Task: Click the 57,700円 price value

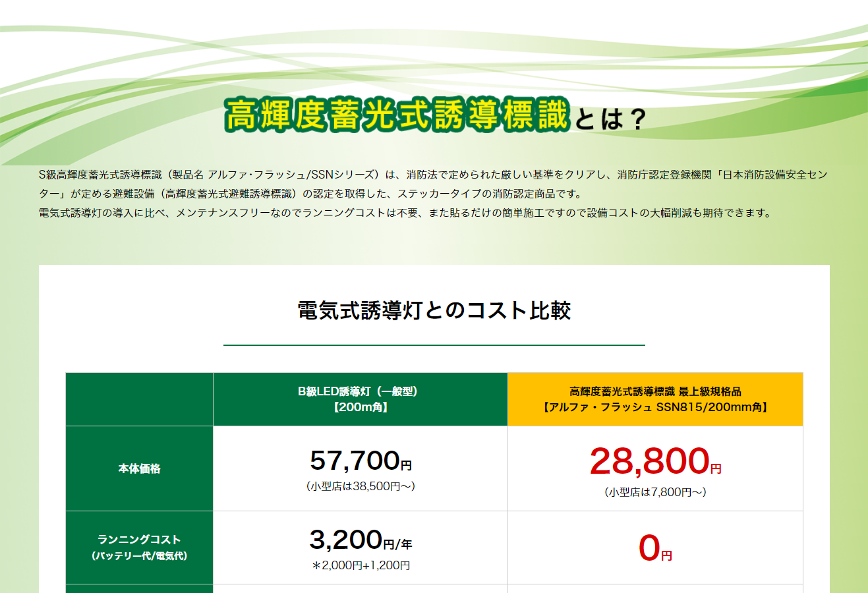Action: tap(358, 461)
